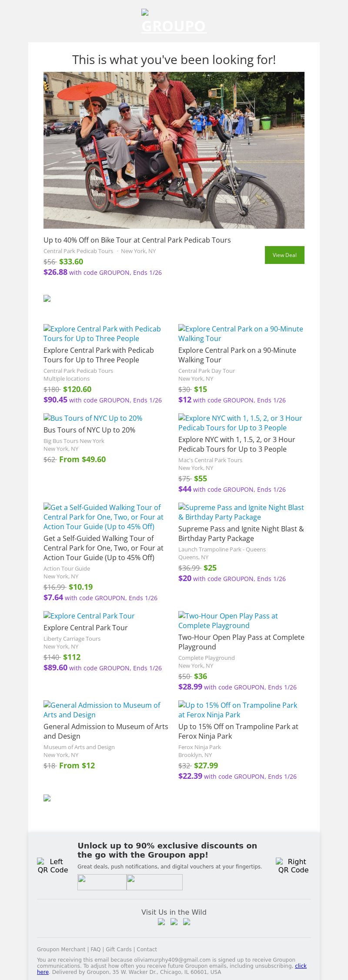
Task: Open the Bus Tours of NYC deal
Action: coord(93,418)
